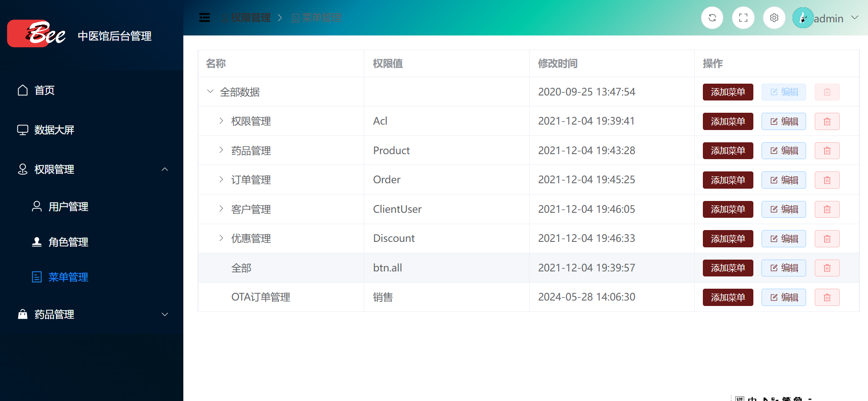The height and width of the screenshot is (401, 868).
Task: Expand the 优惠管理 table row
Action: pos(221,238)
